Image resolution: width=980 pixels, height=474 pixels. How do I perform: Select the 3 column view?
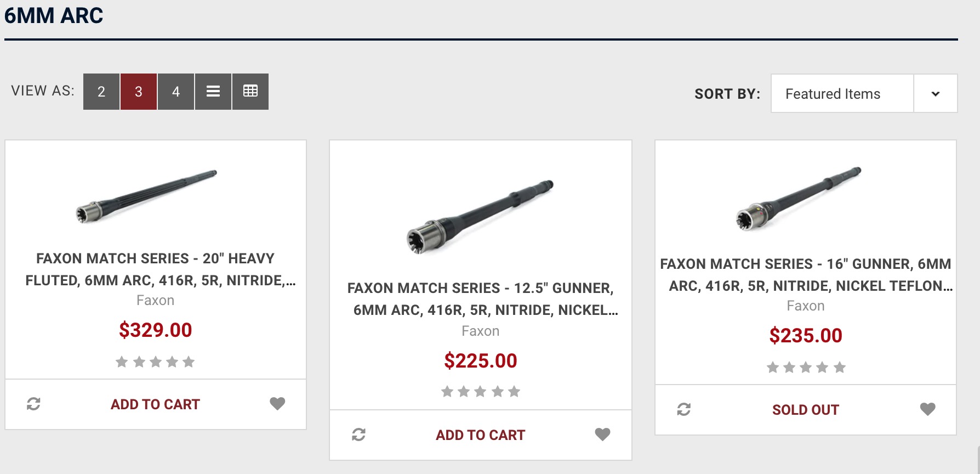click(139, 92)
